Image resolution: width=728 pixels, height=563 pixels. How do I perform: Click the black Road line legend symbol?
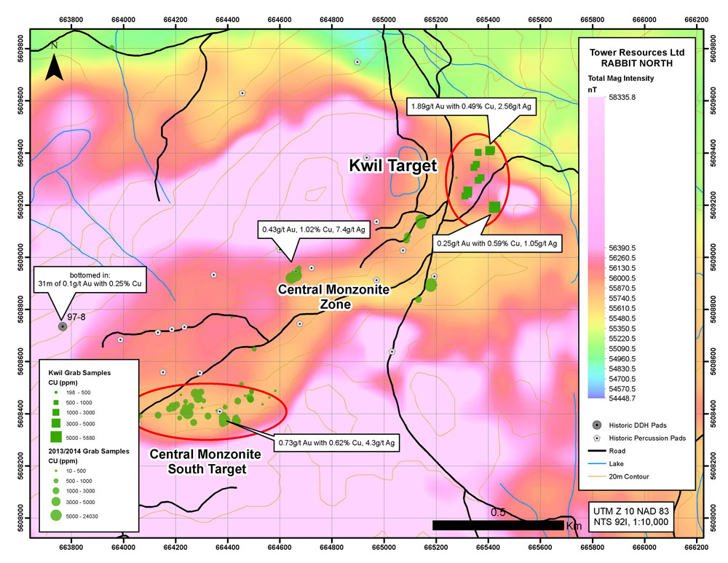pos(598,451)
